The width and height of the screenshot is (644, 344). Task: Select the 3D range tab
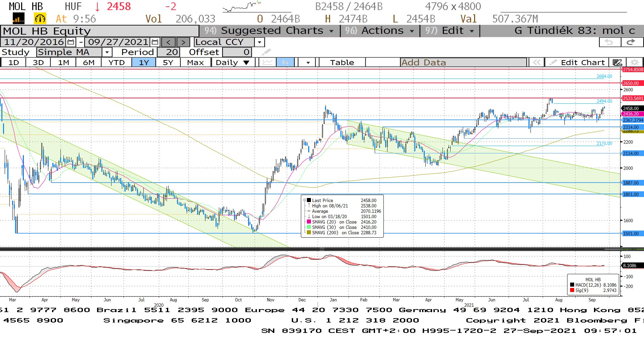(x=38, y=62)
